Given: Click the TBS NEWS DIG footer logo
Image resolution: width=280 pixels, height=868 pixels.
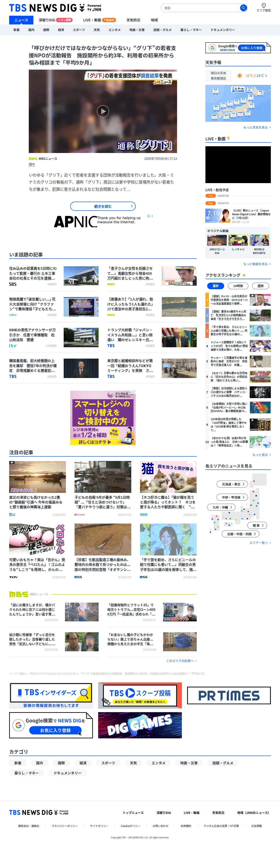Looking at the screenshot, I should pyautogui.click(x=39, y=812).
